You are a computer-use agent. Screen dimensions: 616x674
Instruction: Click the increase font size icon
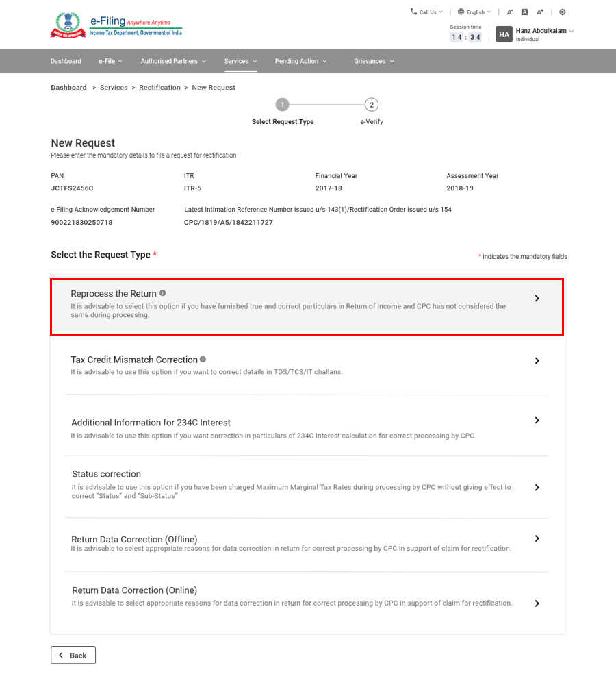(x=541, y=12)
